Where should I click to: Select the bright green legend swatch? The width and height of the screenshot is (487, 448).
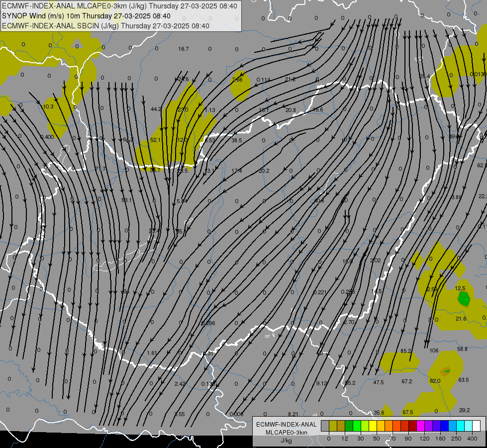(357, 426)
